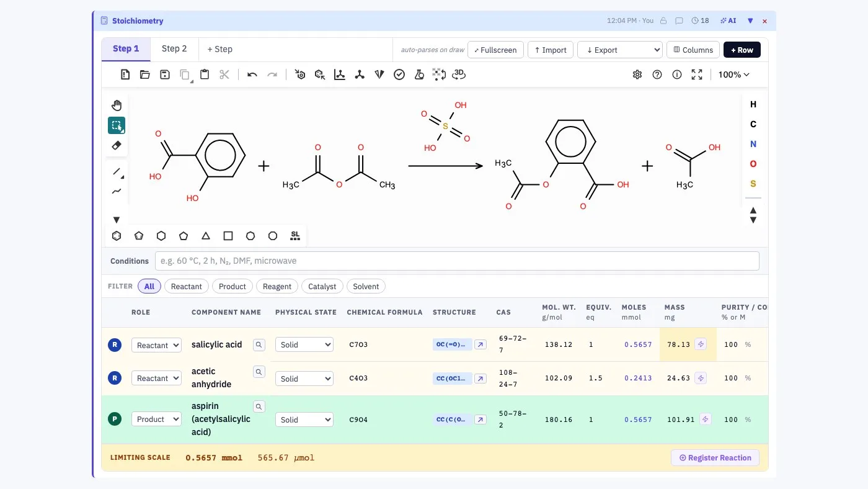The height and width of the screenshot is (489, 868).
Task: Toggle the Catalyst filter chip
Action: tap(322, 286)
